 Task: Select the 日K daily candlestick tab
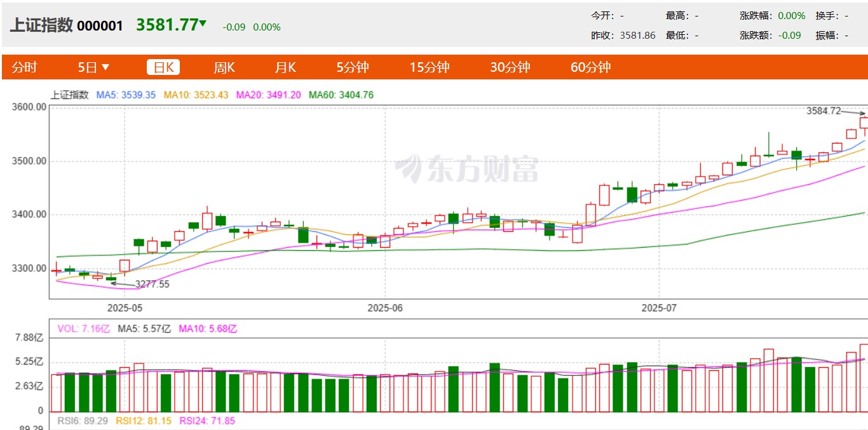(163, 67)
